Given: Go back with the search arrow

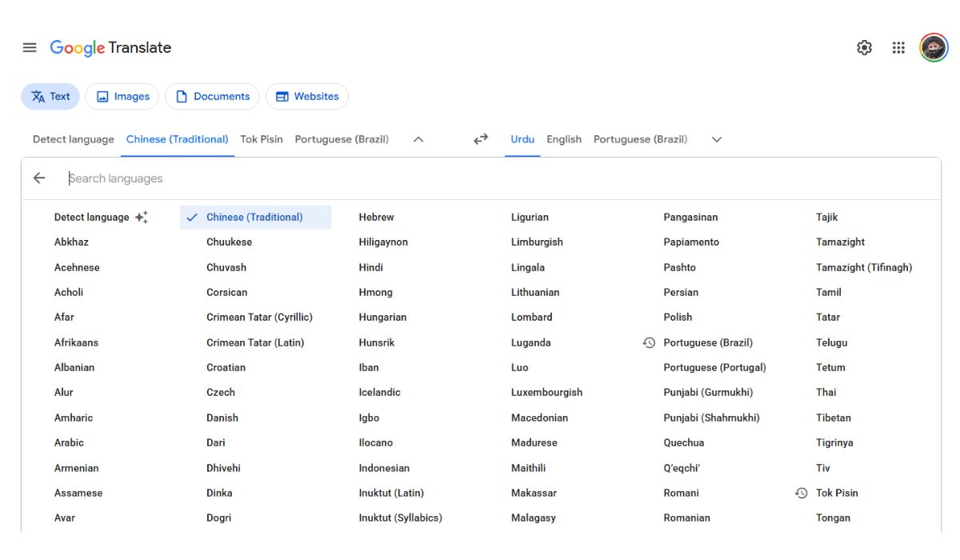Looking at the screenshot, I should coord(39,178).
